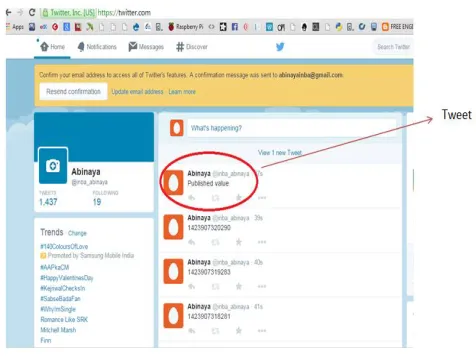The width and height of the screenshot is (476, 364).
Task: Reload the page with refresh icon
Action: [32, 13]
